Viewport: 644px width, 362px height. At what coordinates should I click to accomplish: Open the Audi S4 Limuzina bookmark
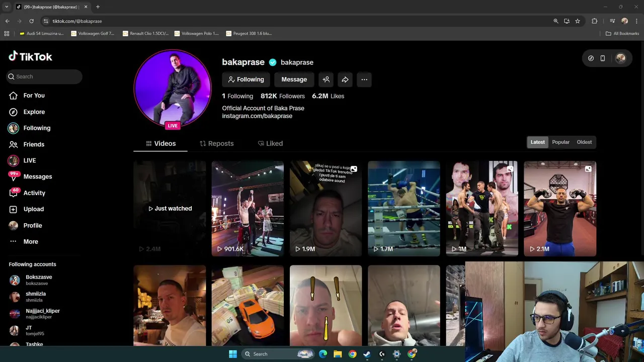(x=41, y=34)
